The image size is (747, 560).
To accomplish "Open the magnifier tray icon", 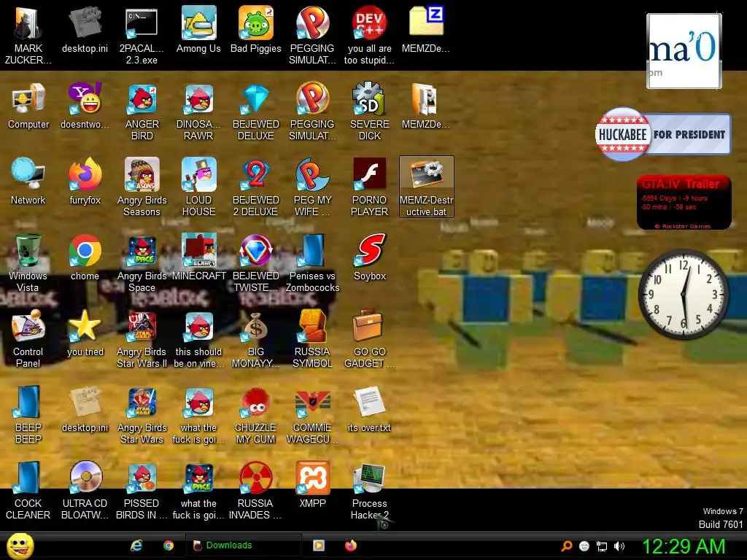I will click(567, 546).
